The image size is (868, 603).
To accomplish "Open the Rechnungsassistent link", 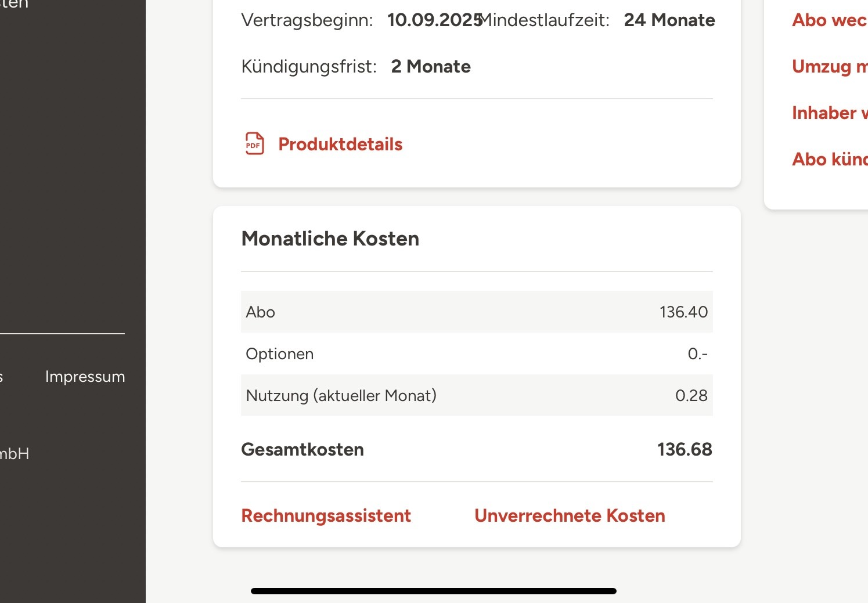I will (x=326, y=515).
